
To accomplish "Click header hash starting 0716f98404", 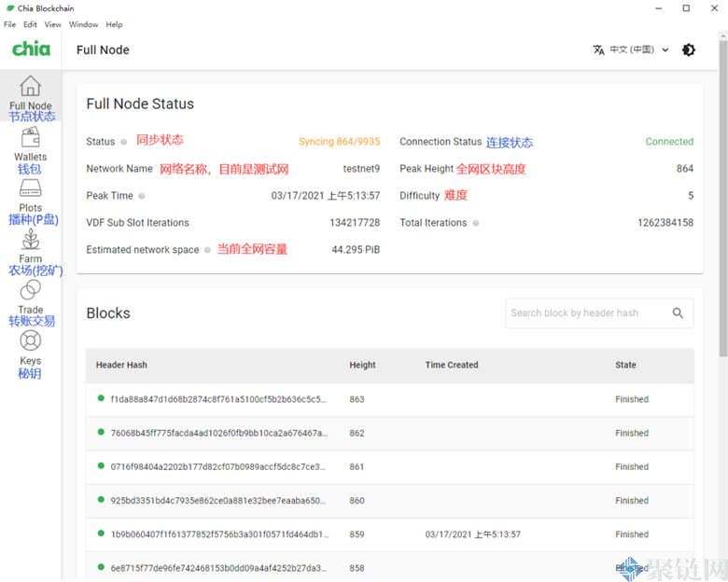I will coord(218,467).
